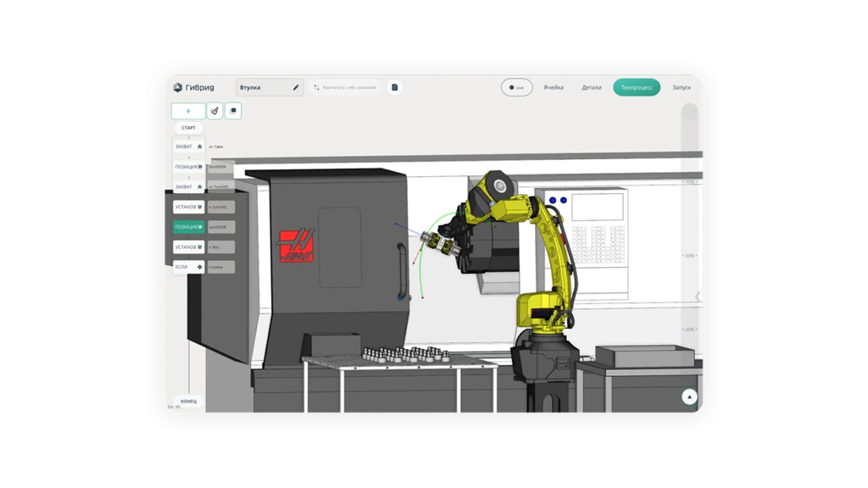Open the document icon button in header
Viewport: 868px width, 488px height.
[x=395, y=87]
